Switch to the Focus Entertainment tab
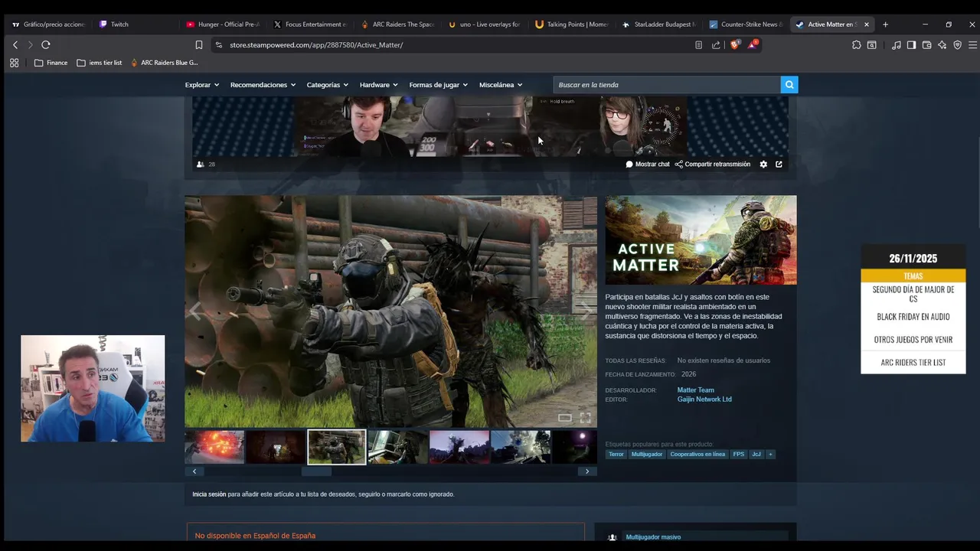The height and width of the screenshot is (551, 980). 309,24
